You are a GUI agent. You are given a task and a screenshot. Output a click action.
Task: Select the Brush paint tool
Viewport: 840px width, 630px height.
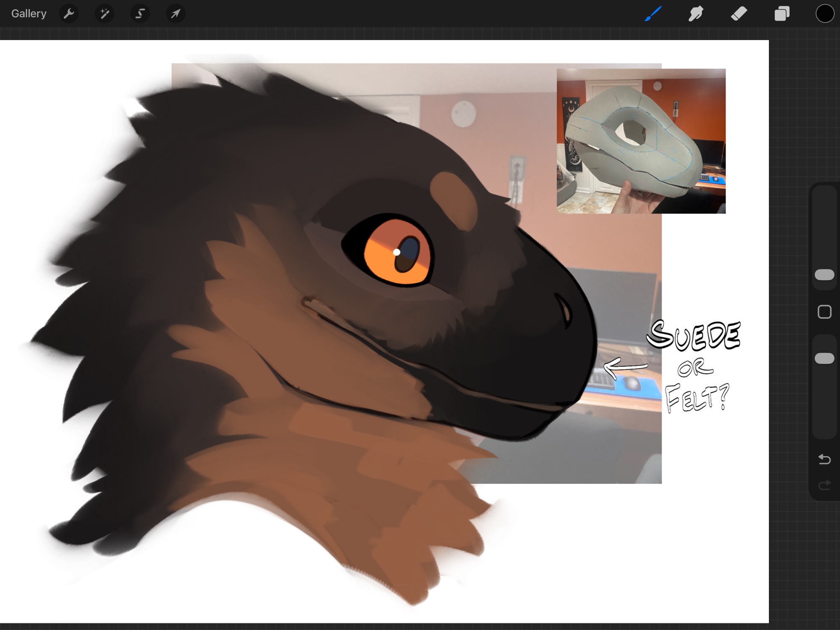(653, 13)
